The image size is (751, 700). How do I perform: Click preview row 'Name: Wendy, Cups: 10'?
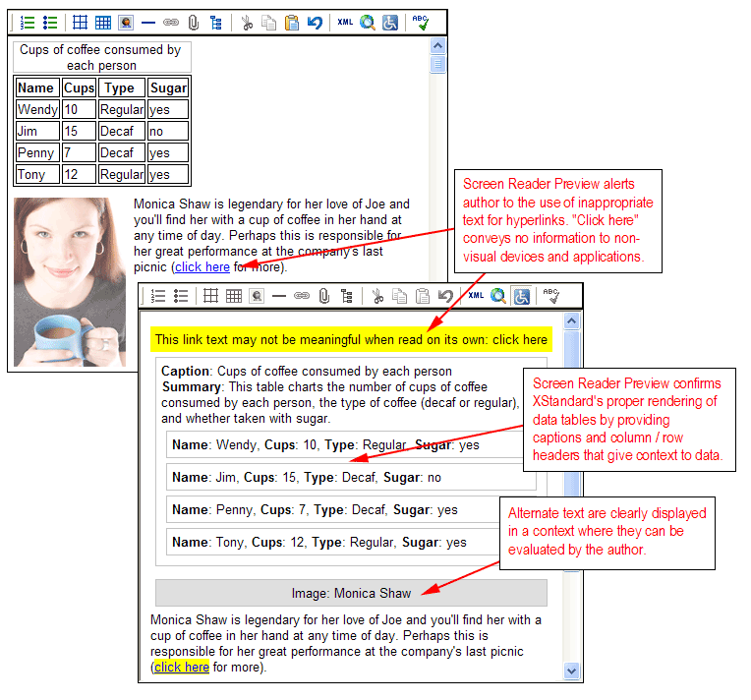pyautogui.click(x=351, y=444)
